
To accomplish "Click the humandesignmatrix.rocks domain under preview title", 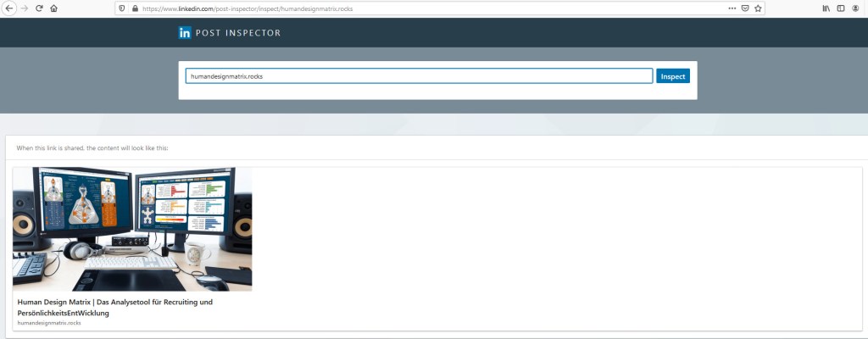I will pyautogui.click(x=49, y=323).
